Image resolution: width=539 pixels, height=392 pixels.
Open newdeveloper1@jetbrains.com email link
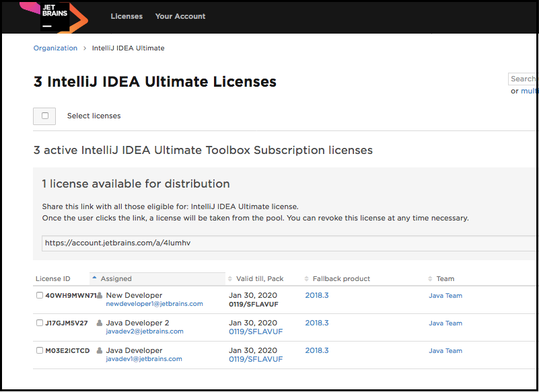coord(154,304)
